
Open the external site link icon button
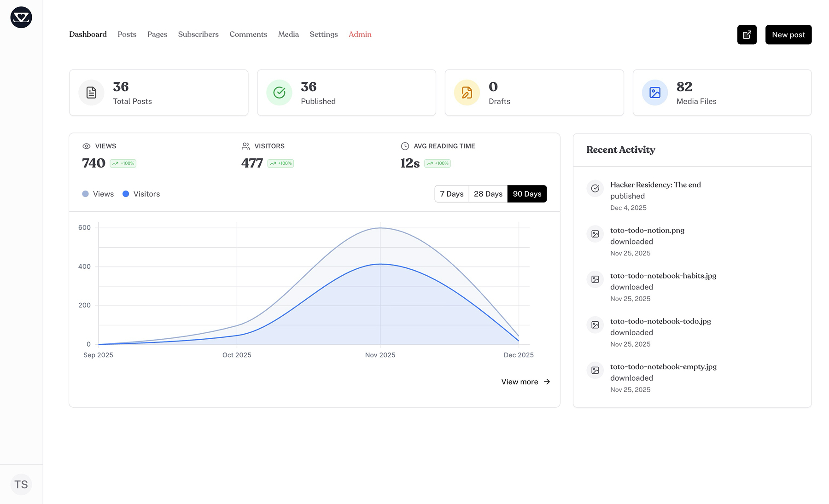(x=747, y=35)
